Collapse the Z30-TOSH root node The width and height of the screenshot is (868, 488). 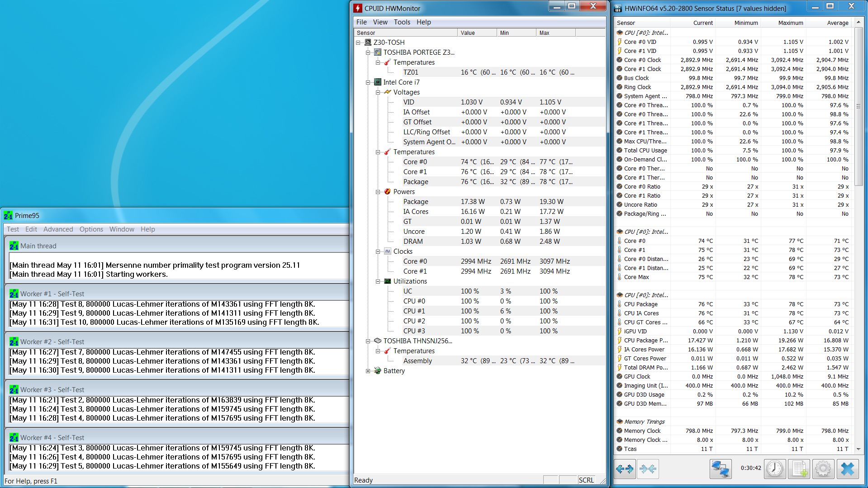point(358,43)
